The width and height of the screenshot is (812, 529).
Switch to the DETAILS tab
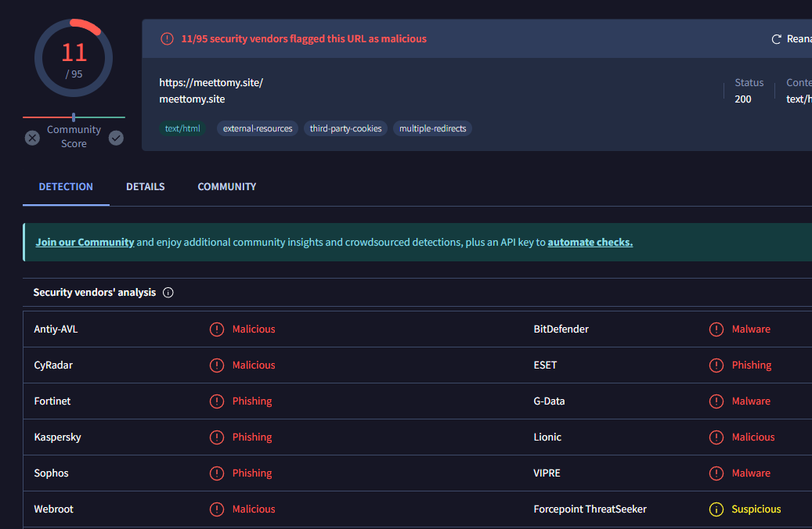point(146,187)
